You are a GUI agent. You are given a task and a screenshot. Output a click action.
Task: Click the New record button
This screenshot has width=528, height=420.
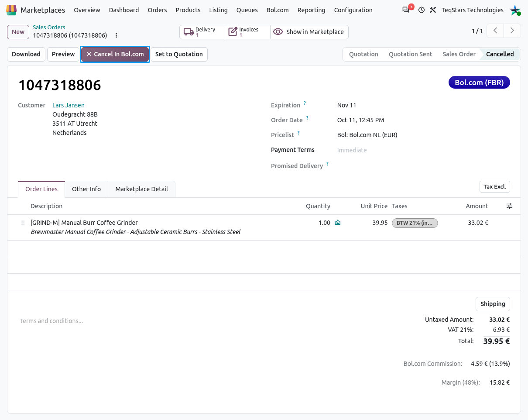point(18,32)
